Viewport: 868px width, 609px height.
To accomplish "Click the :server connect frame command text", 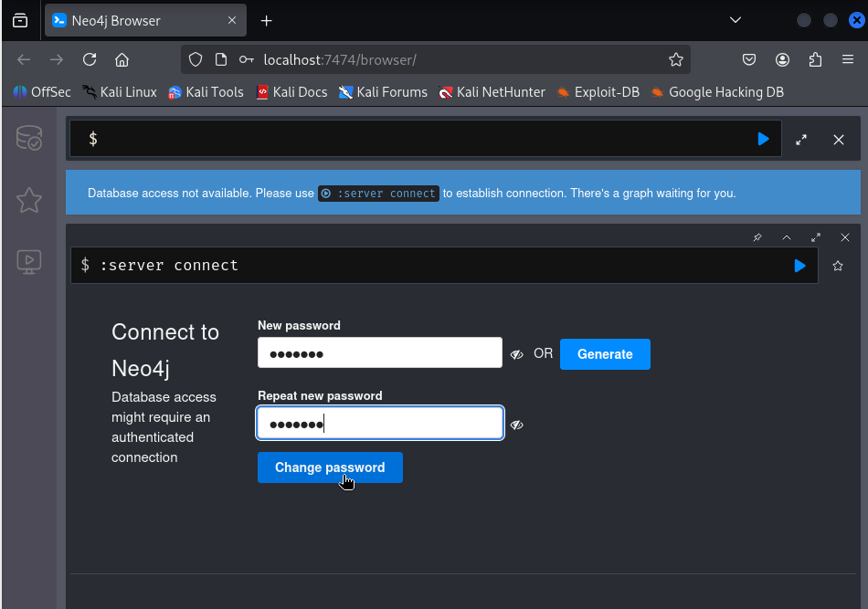I will pos(169,266).
